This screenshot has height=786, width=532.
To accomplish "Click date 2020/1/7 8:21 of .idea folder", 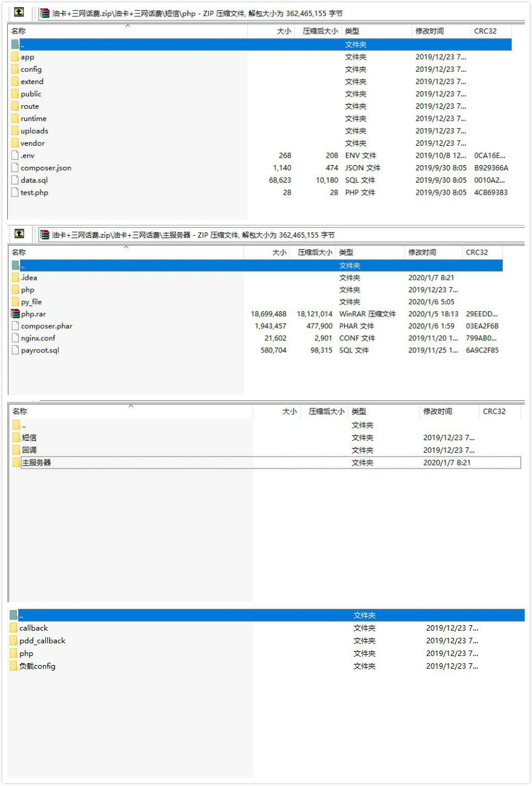I will click(x=431, y=278).
